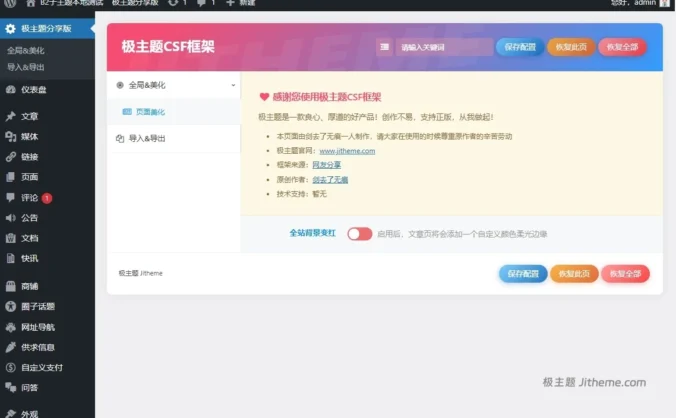Click the 外观 brush icon

(10, 414)
